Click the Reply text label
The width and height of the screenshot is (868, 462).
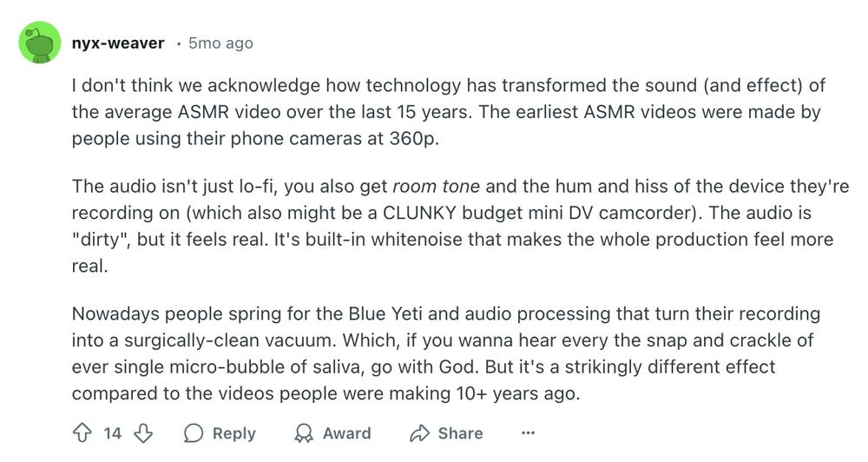234,433
